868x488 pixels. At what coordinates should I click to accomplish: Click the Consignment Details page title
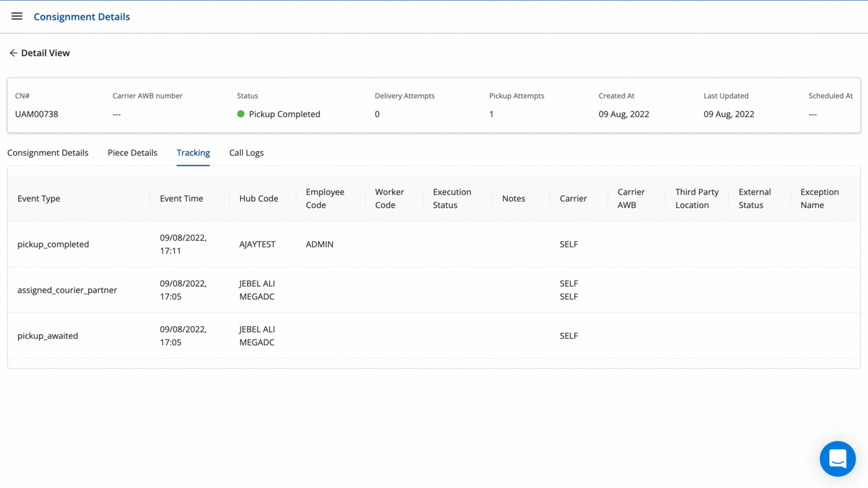81,16
